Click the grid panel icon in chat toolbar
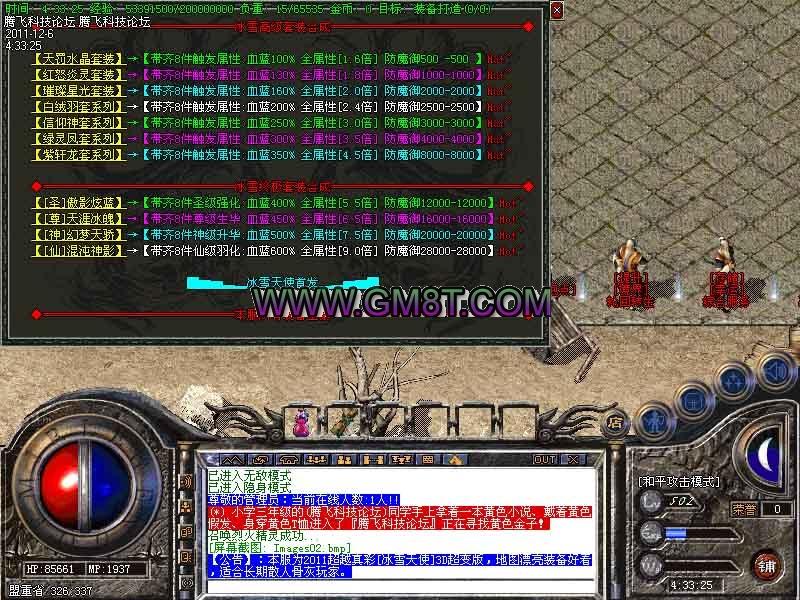The width and height of the screenshot is (800, 600). coord(428,460)
